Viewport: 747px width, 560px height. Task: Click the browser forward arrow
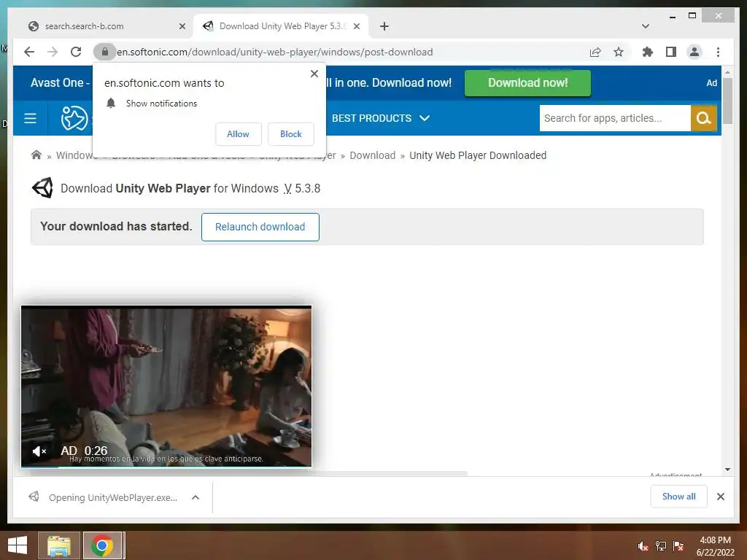point(53,52)
